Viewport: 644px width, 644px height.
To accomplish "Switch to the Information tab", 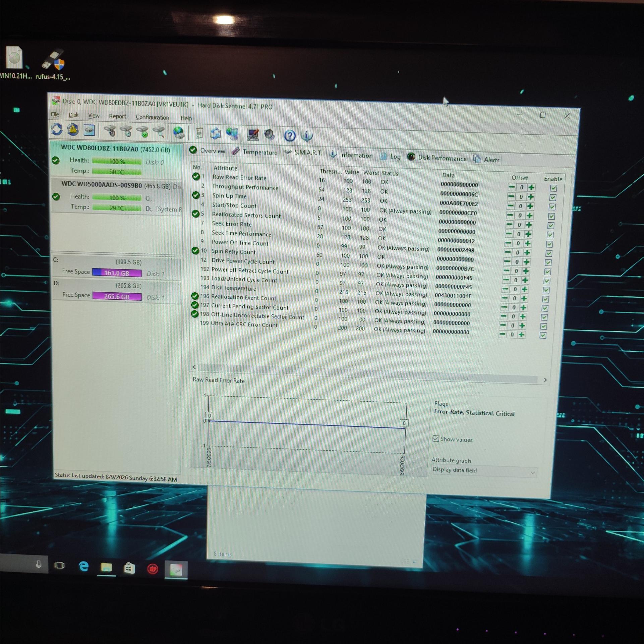I will pyautogui.click(x=351, y=155).
